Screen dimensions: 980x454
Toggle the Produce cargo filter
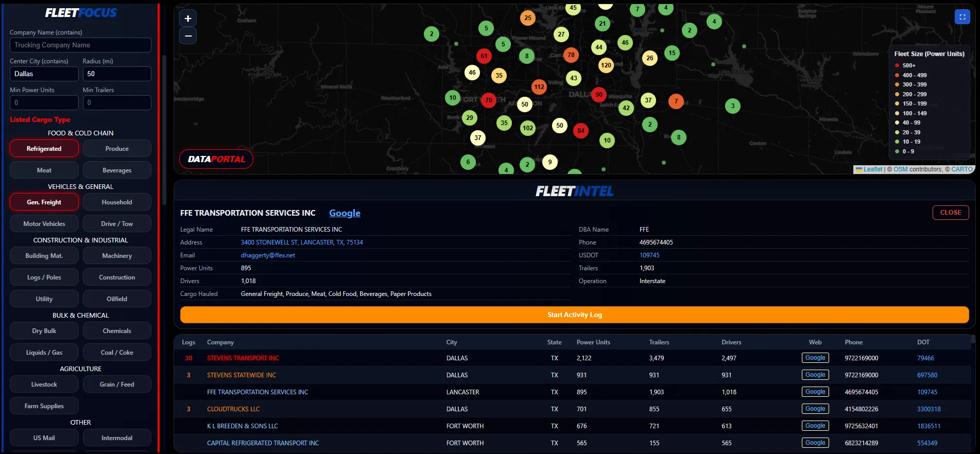(117, 149)
